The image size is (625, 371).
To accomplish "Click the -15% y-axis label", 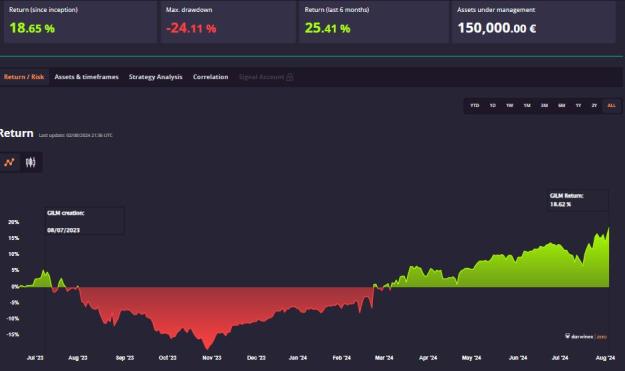I will (13, 334).
